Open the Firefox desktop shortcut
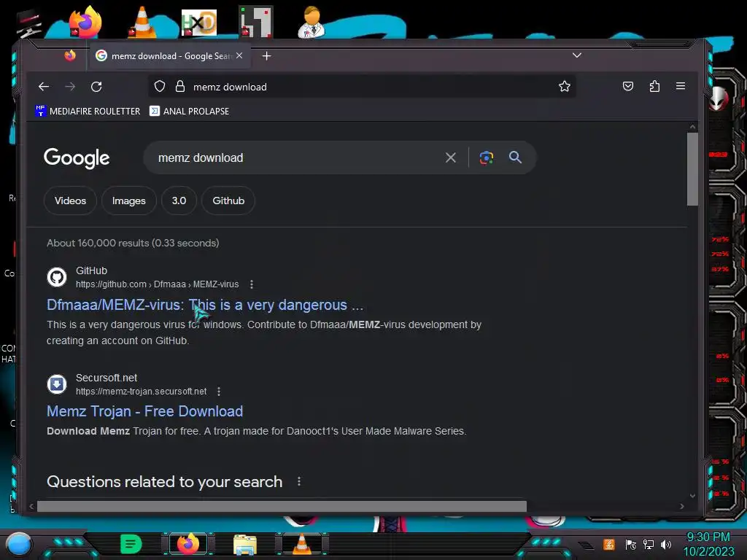747x560 pixels. 85,22
